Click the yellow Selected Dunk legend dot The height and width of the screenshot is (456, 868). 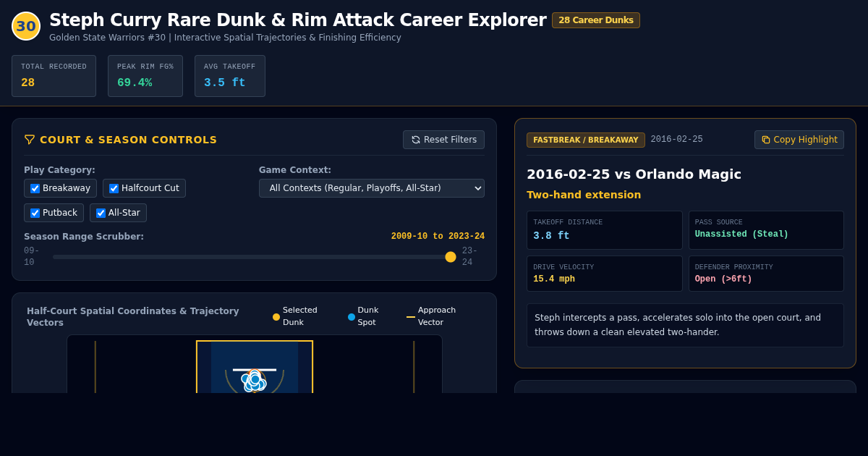(276, 317)
